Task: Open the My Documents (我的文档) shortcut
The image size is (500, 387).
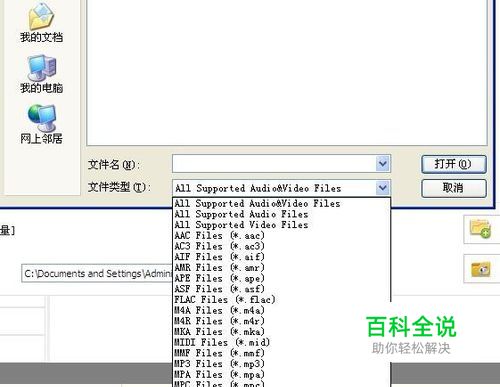Action: [41, 23]
